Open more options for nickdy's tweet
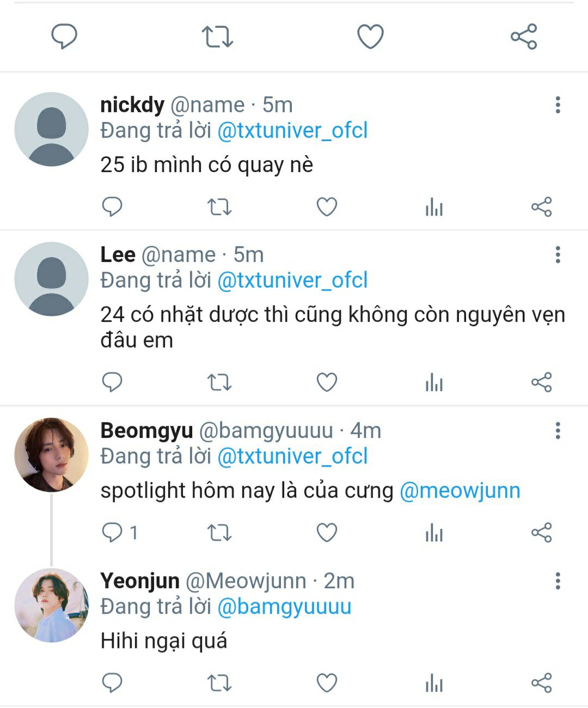This screenshot has width=588, height=708. tap(558, 105)
